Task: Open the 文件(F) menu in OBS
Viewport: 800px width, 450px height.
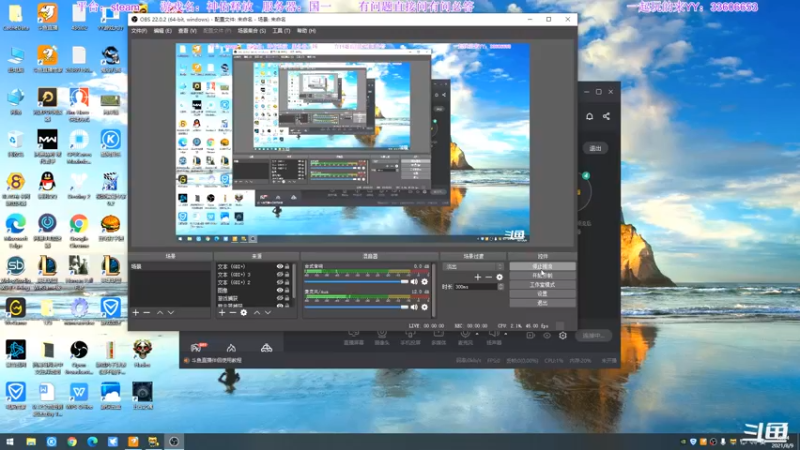Action: [x=139, y=31]
